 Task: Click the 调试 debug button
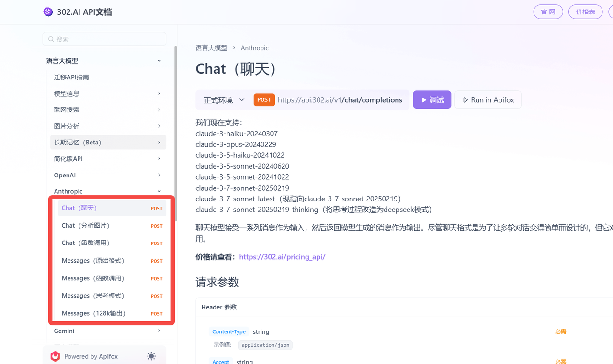(432, 100)
